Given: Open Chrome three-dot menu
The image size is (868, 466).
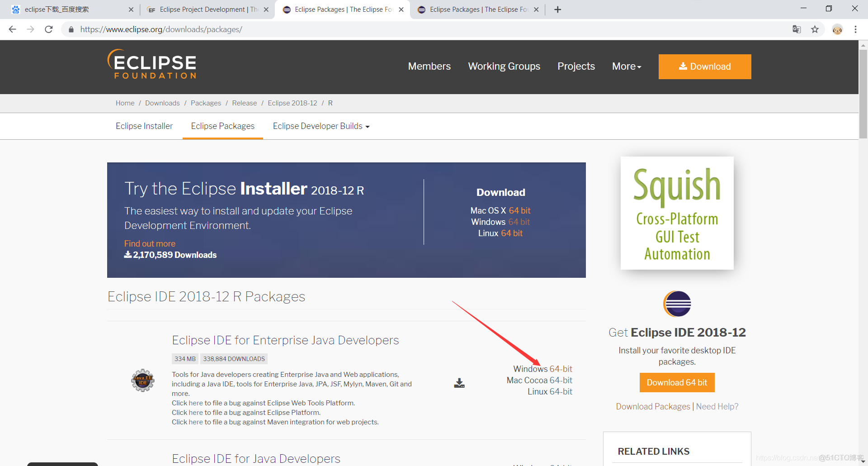Looking at the screenshot, I should pos(855,29).
